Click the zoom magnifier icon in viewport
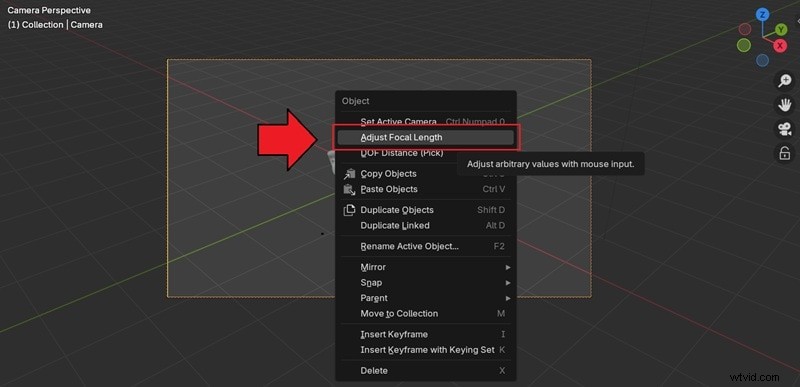The height and width of the screenshot is (387, 800). pos(784,81)
